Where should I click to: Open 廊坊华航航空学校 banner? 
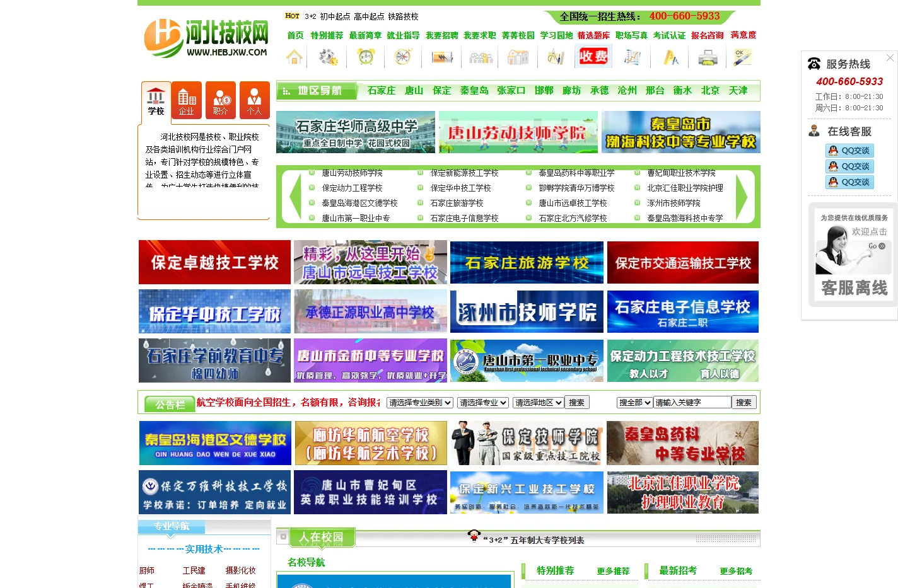pos(371,443)
